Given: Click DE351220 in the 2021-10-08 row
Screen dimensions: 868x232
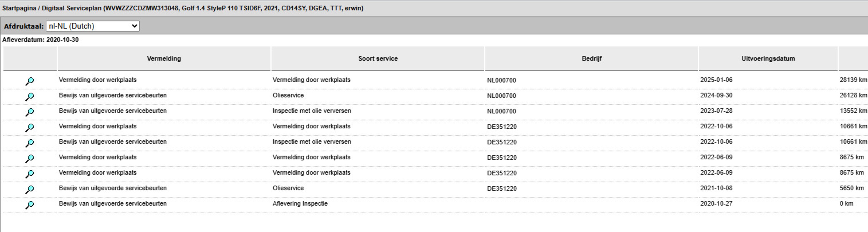Looking at the screenshot, I should [x=502, y=188].
